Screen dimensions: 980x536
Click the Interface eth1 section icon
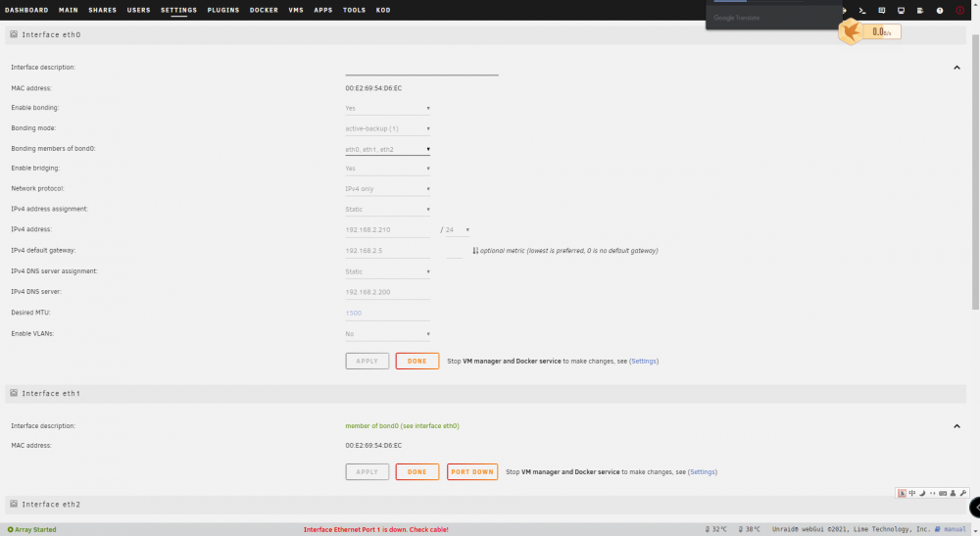point(14,393)
